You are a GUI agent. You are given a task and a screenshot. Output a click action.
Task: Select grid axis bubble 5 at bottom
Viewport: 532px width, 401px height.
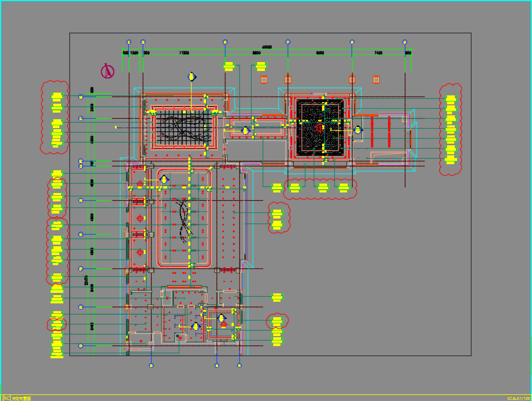point(239,366)
